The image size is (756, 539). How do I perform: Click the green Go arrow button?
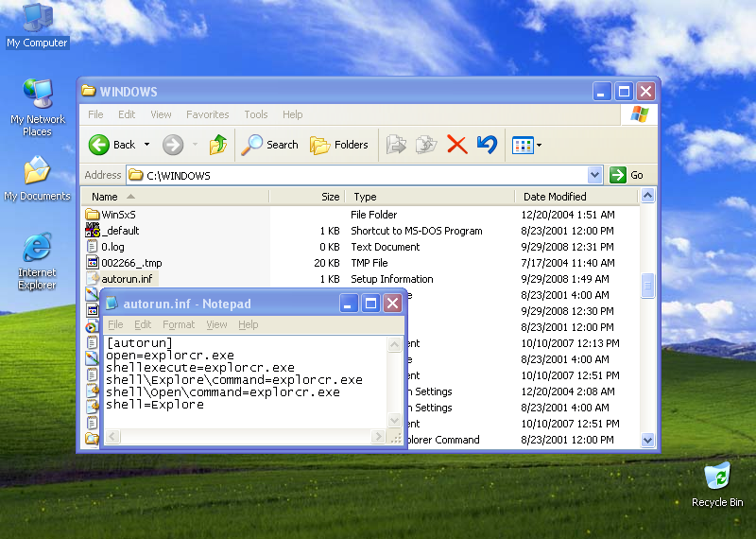(618, 175)
